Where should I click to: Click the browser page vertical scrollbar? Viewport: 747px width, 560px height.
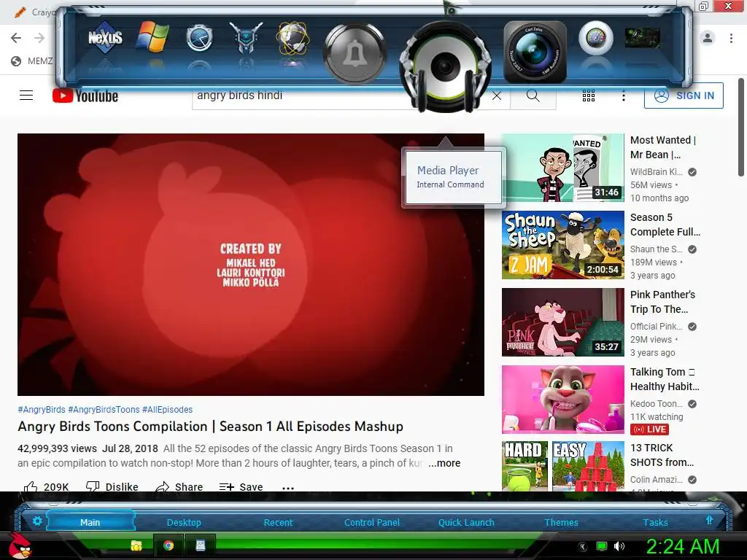(x=741, y=128)
